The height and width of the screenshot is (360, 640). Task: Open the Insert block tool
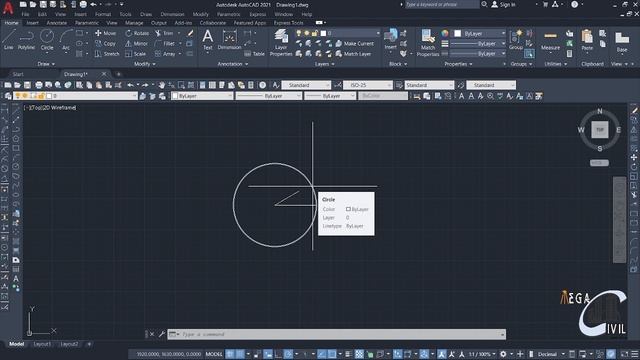pyautogui.click(x=391, y=39)
